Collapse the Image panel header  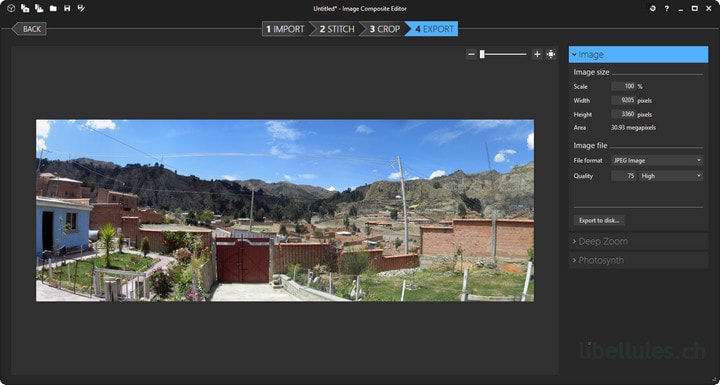(638, 55)
